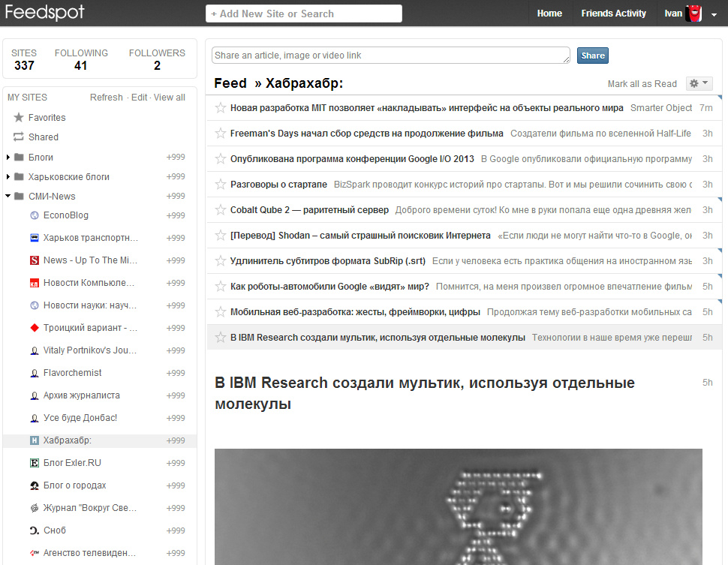Collapse the СМИ-News folder

pos(8,196)
